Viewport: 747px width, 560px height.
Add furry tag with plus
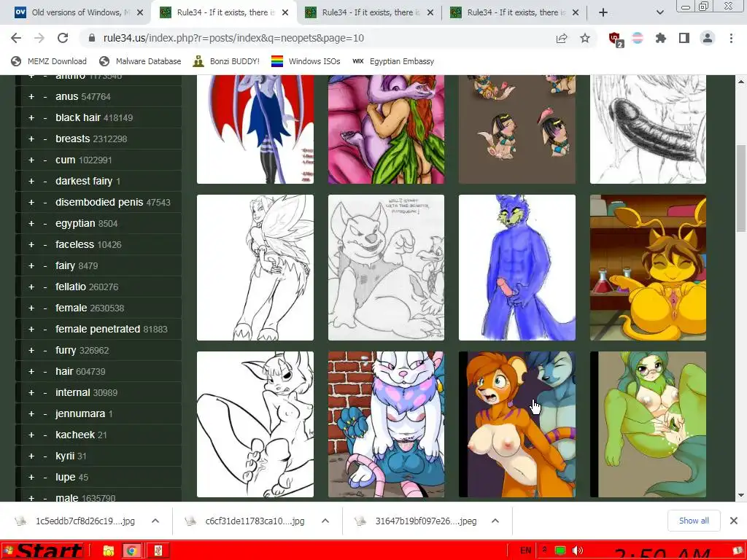coord(31,350)
